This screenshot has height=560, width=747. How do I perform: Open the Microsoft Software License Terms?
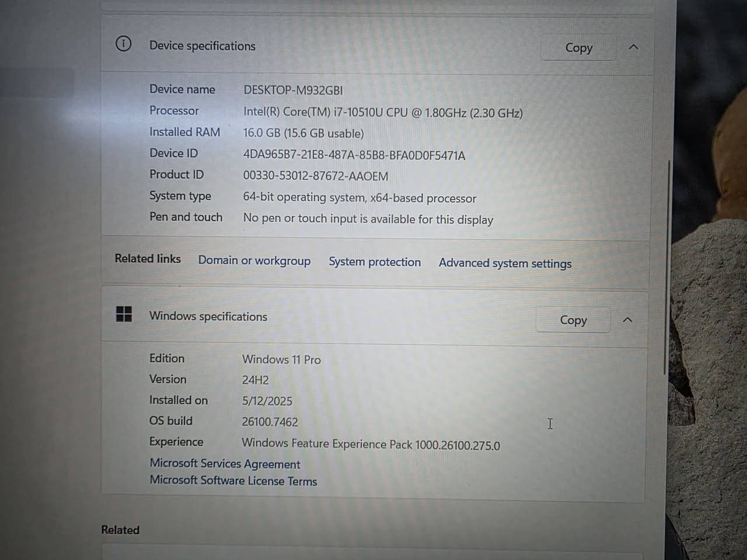[x=233, y=481]
